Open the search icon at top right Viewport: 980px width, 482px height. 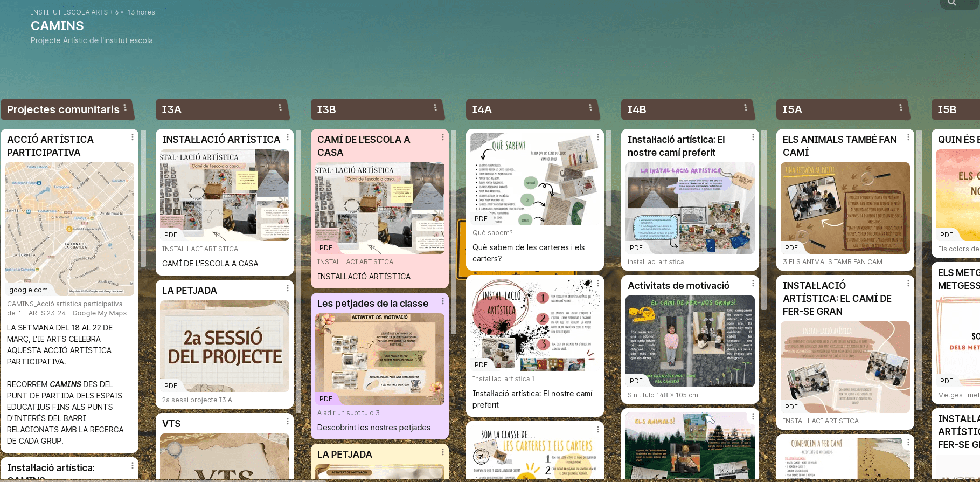952,3
